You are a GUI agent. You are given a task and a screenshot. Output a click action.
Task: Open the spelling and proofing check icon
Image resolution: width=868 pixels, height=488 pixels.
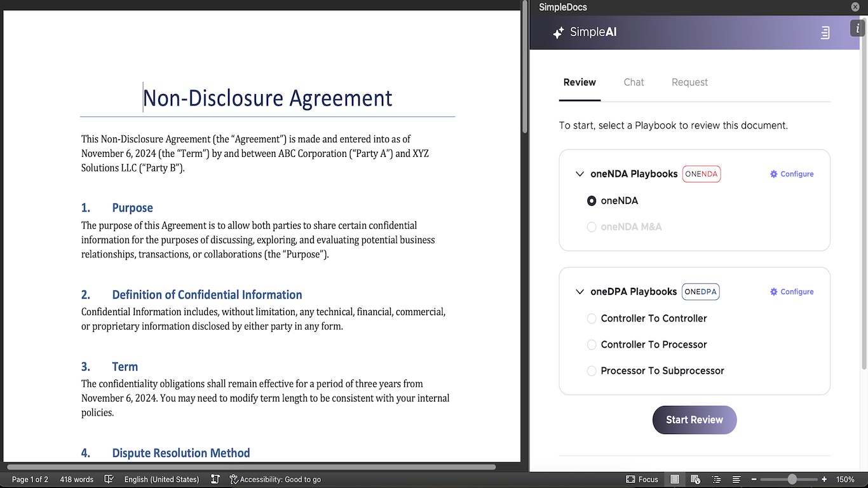click(x=109, y=479)
